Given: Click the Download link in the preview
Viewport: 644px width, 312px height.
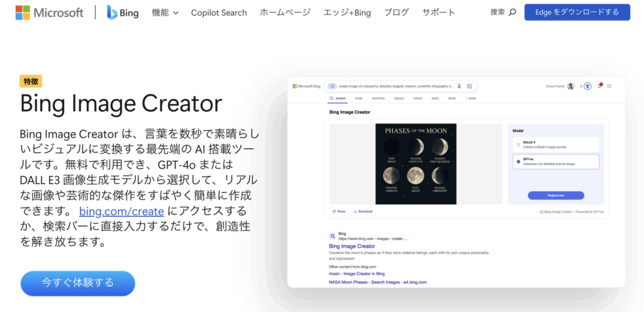Looking at the screenshot, I should [x=363, y=211].
